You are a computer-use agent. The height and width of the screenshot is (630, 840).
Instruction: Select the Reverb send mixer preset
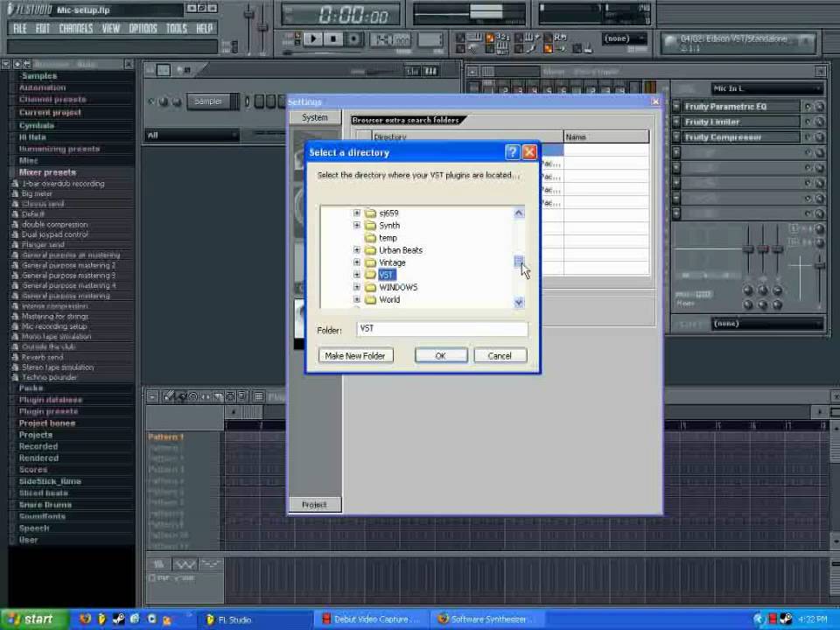tap(42, 357)
